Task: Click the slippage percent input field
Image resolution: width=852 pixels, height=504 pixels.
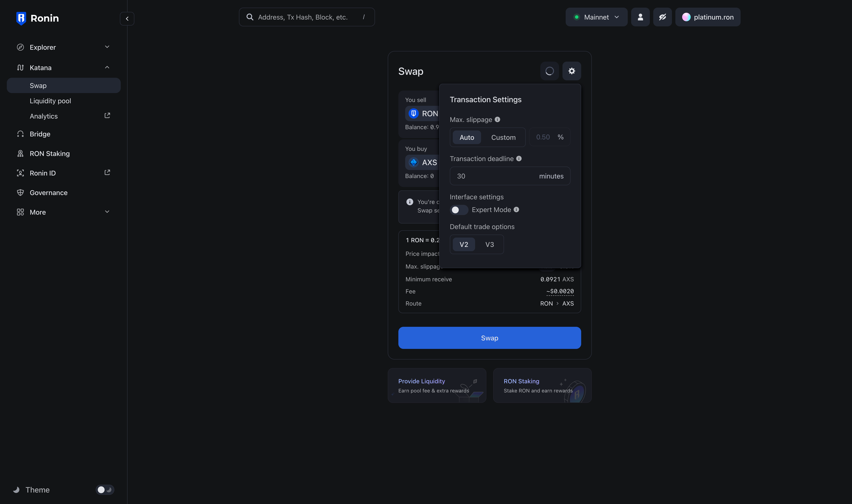Action: 549,137
